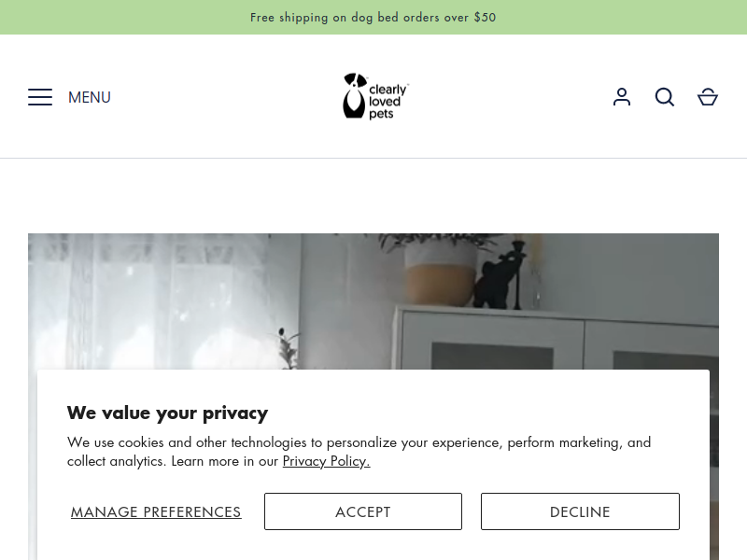The height and width of the screenshot is (560, 747).
Task: Accept the cookie privacy settings
Action: pyautogui.click(x=363, y=511)
